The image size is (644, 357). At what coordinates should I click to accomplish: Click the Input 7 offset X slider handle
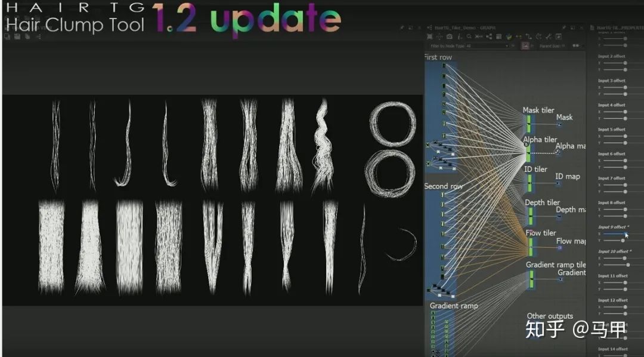[x=625, y=185]
